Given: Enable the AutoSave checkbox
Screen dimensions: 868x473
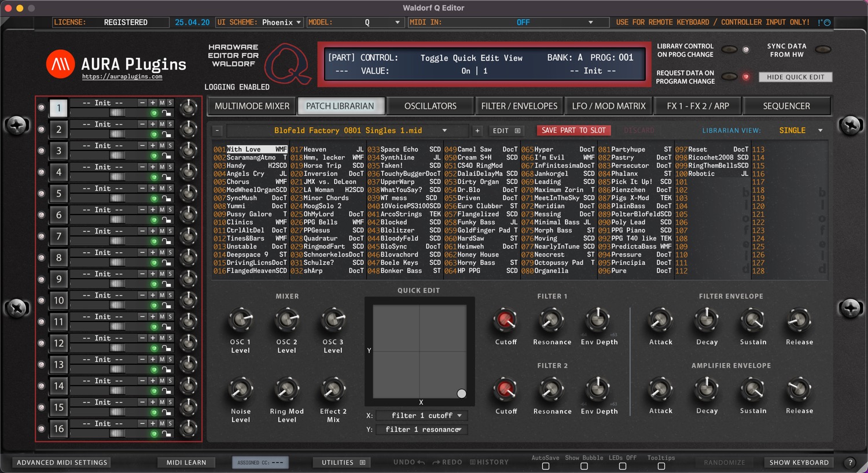Looking at the screenshot, I should pyautogui.click(x=546, y=466).
